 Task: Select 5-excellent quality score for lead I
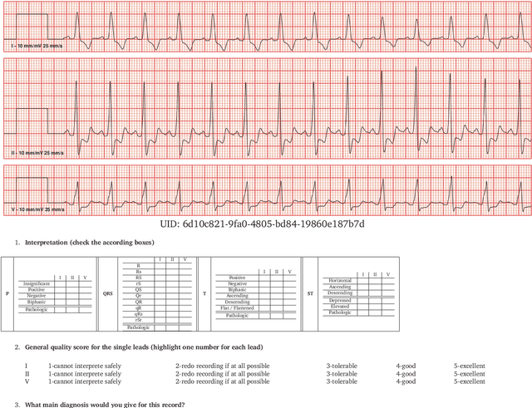469,366
